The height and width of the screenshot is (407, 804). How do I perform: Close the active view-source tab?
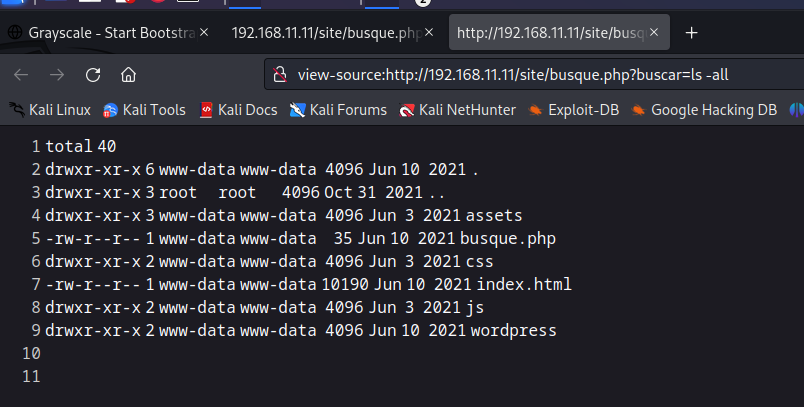[x=654, y=32]
